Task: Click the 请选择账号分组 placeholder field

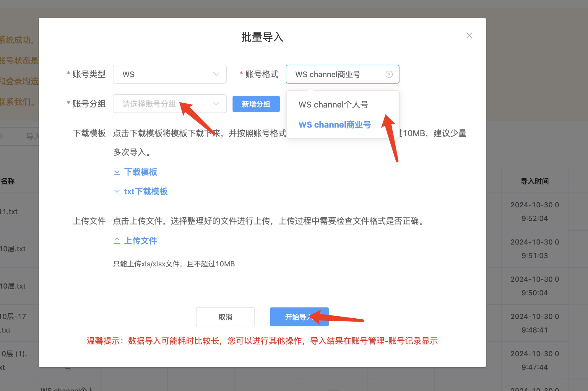Action: coord(149,104)
